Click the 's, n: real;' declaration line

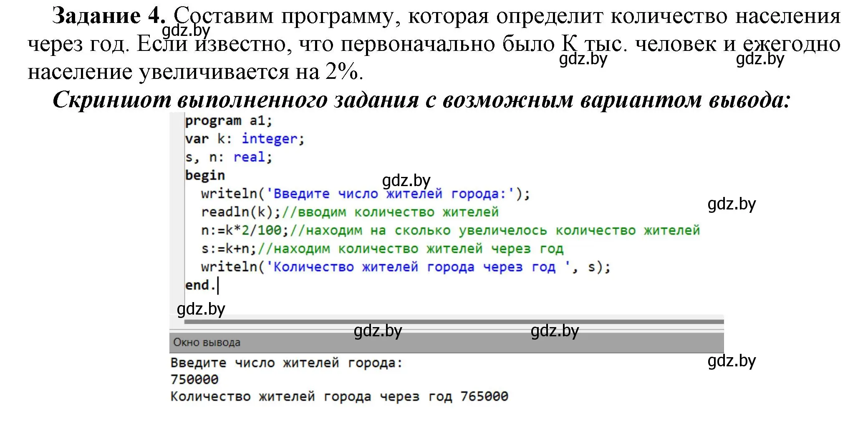tap(229, 157)
